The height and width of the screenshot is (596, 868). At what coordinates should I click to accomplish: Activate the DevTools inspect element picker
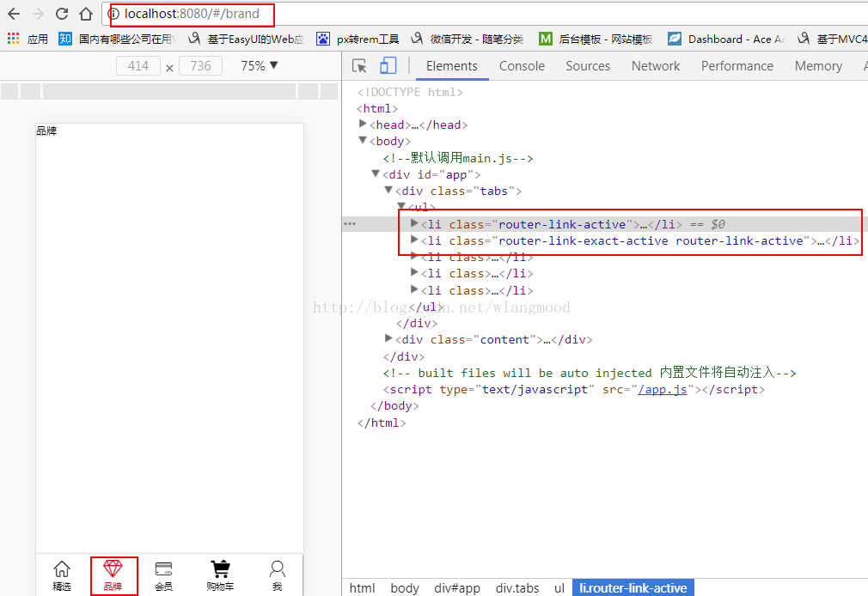(359, 66)
